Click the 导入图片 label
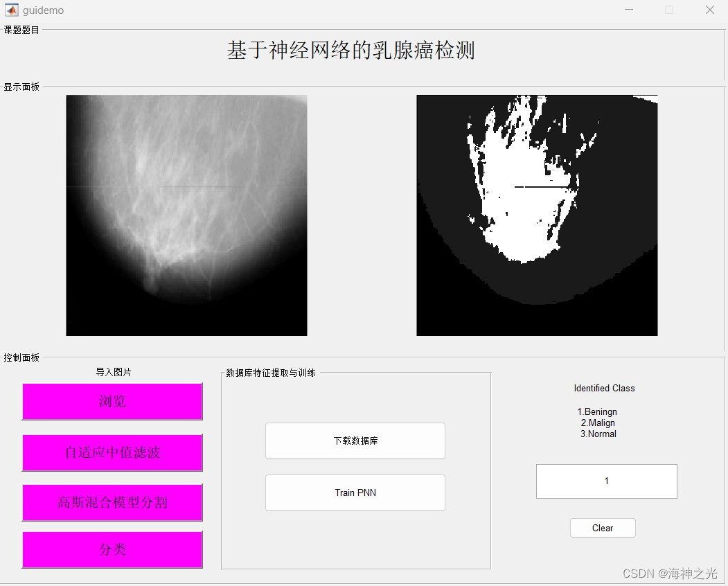728x586 pixels. 114,372
